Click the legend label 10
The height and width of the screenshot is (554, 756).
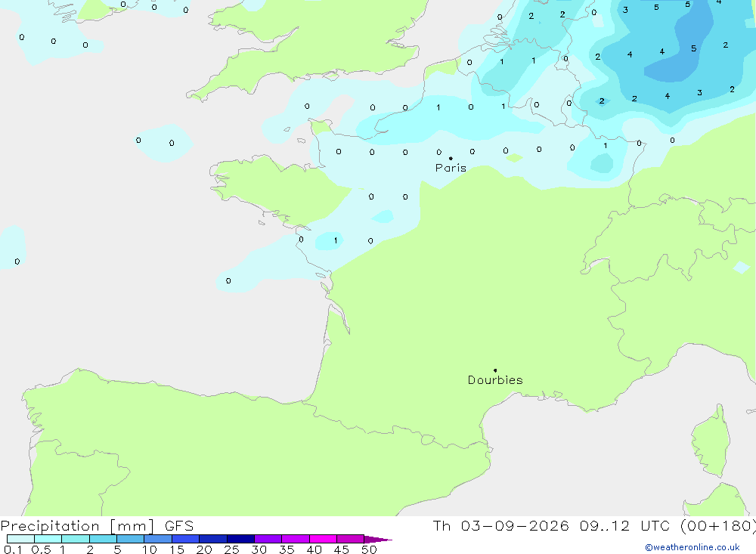pos(150,549)
